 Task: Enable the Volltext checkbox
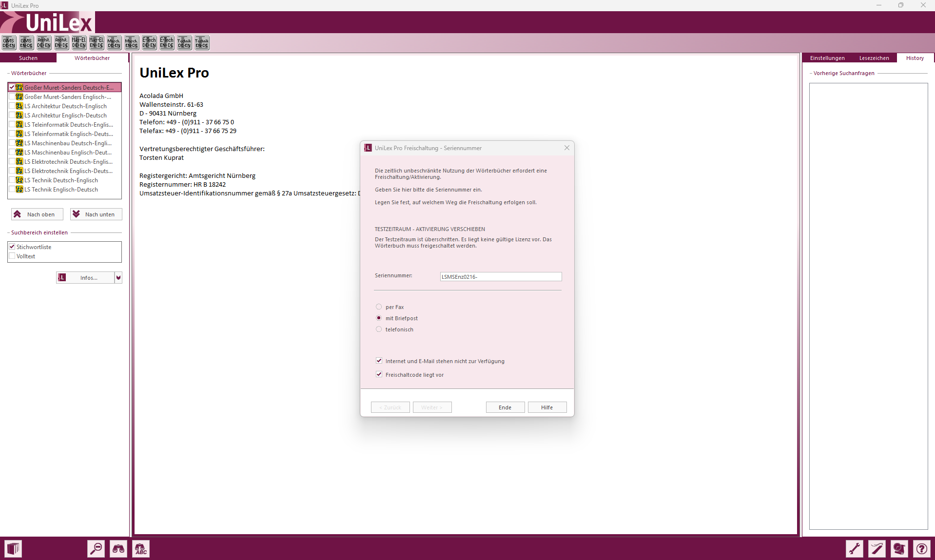tap(12, 256)
